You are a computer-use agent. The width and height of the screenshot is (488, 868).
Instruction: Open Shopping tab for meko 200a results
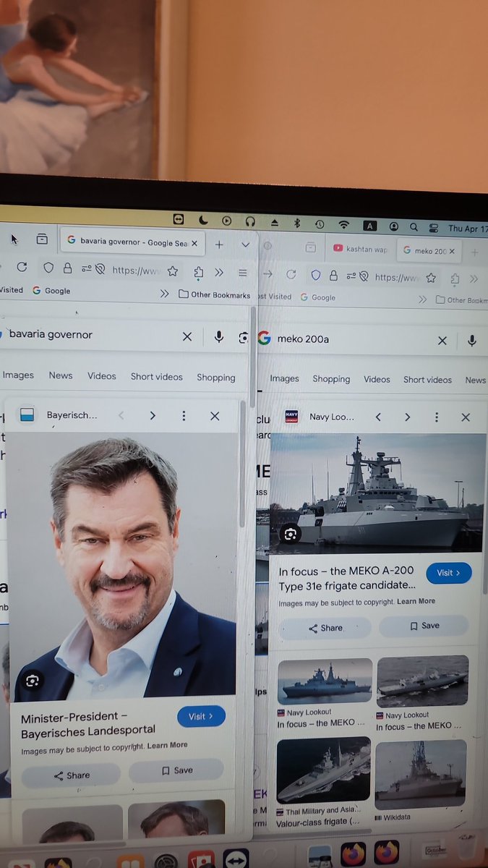tap(331, 379)
